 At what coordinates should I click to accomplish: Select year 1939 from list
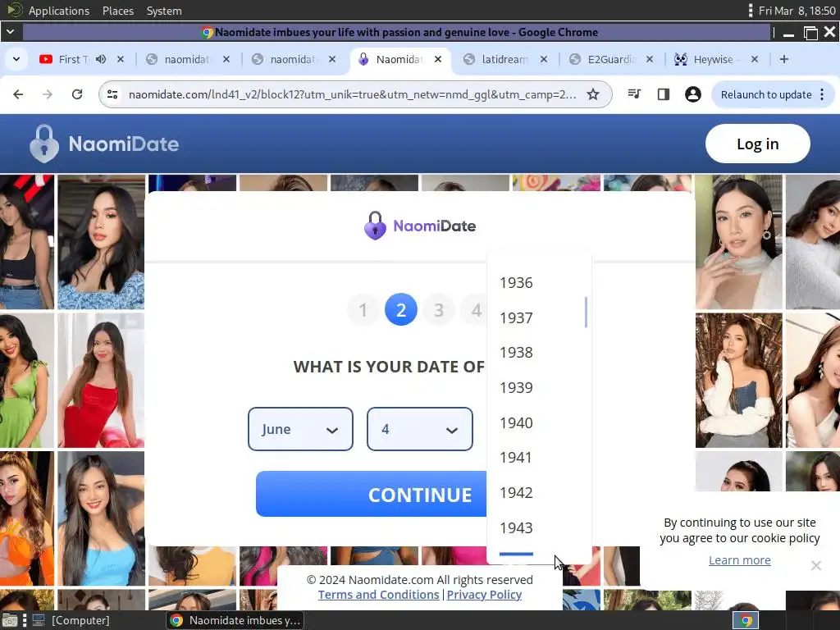[539, 387]
